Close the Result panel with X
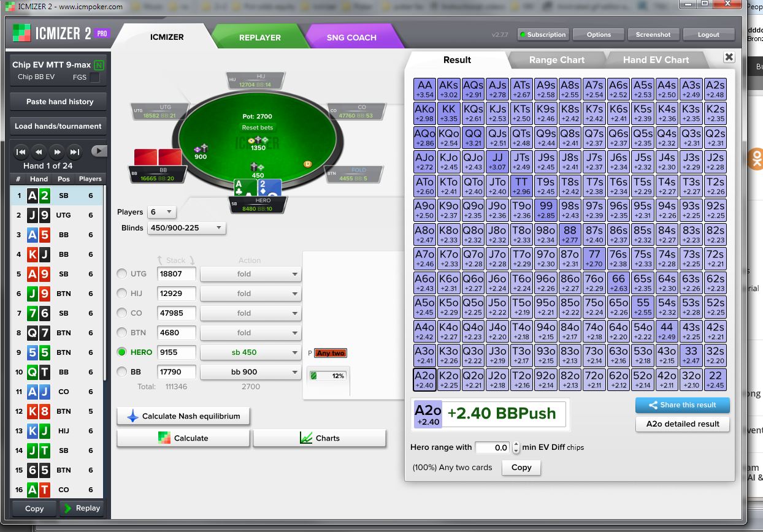This screenshot has height=532, width=763. click(729, 57)
